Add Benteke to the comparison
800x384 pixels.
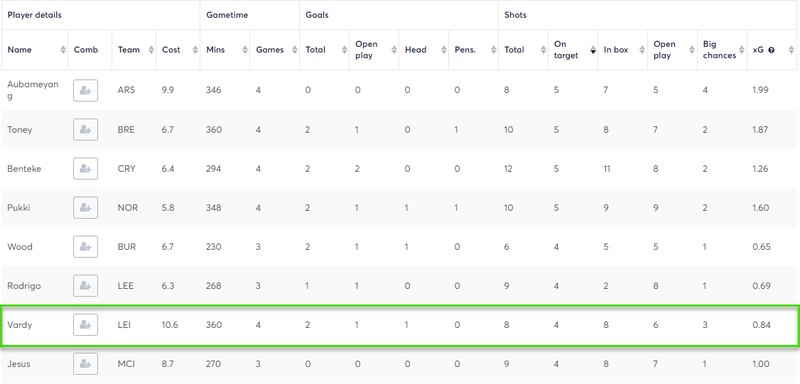pos(85,169)
